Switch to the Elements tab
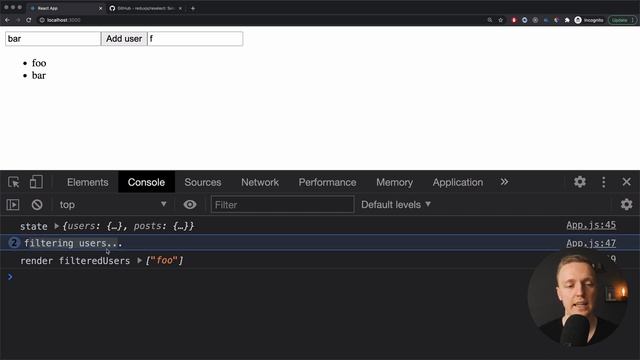This screenshot has width=640, height=360. pos(88,182)
